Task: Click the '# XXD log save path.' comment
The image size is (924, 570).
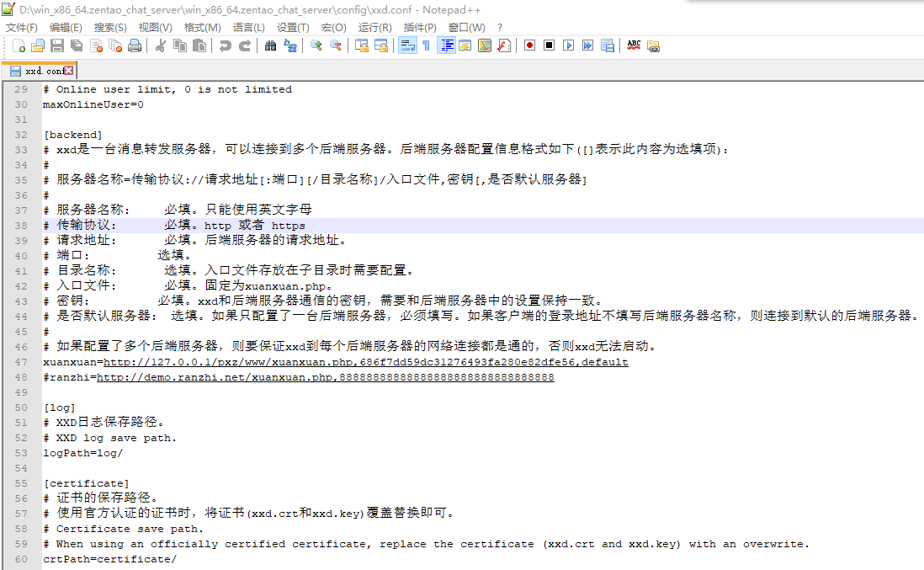Action: pos(109,438)
